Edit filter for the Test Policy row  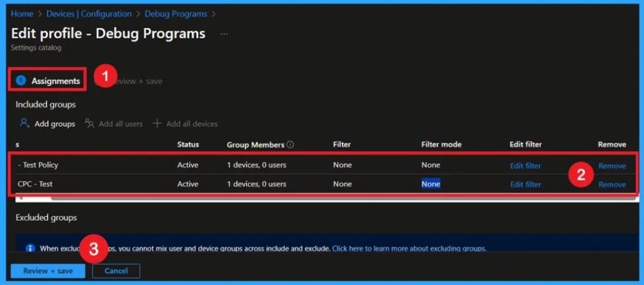click(525, 166)
